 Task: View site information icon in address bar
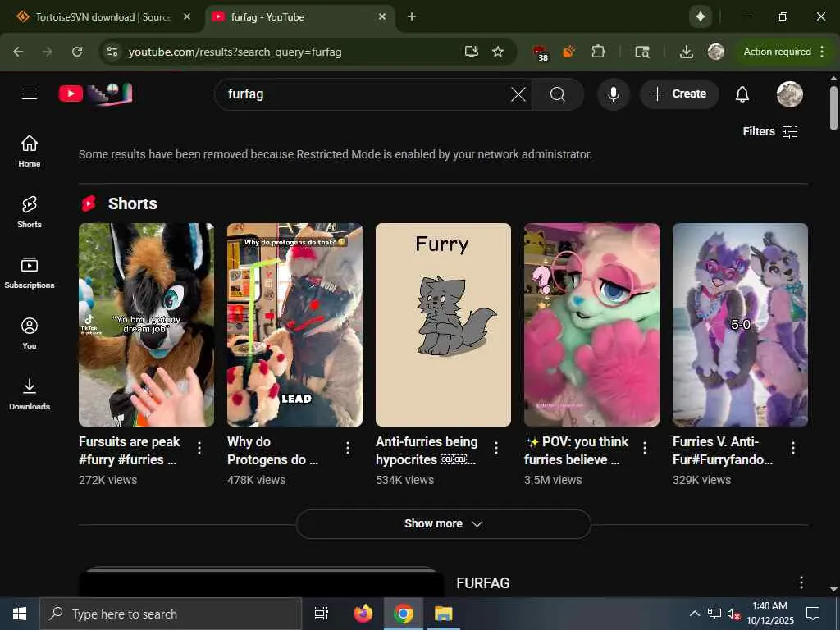point(112,52)
